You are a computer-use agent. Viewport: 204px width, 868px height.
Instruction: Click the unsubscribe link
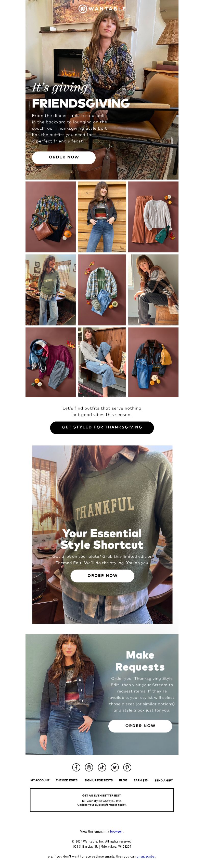(146, 857)
